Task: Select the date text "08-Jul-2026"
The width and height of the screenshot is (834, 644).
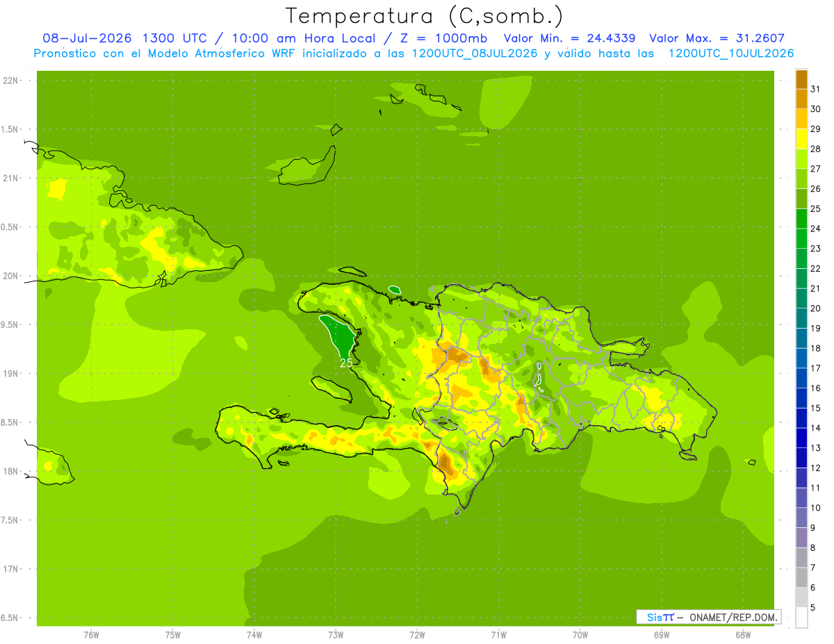Action: pyautogui.click(x=88, y=38)
